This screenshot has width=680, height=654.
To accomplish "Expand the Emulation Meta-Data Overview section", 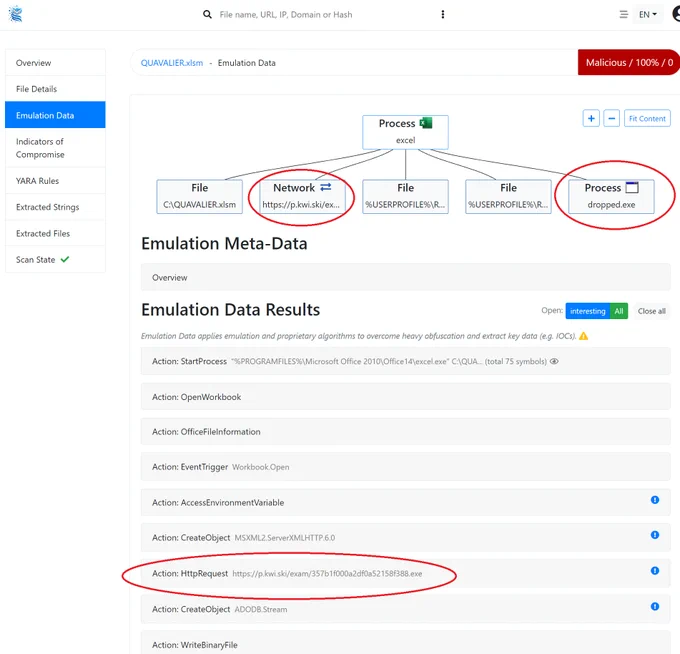I will click(x=405, y=278).
